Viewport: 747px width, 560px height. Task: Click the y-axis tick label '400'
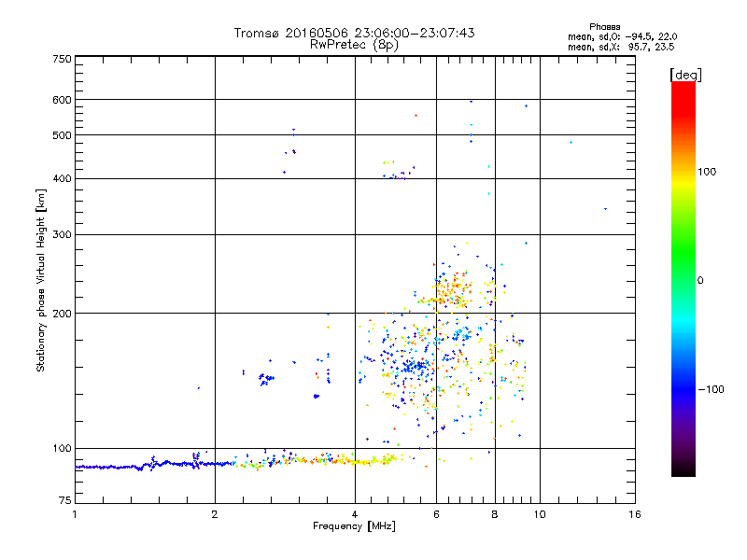tap(62, 178)
